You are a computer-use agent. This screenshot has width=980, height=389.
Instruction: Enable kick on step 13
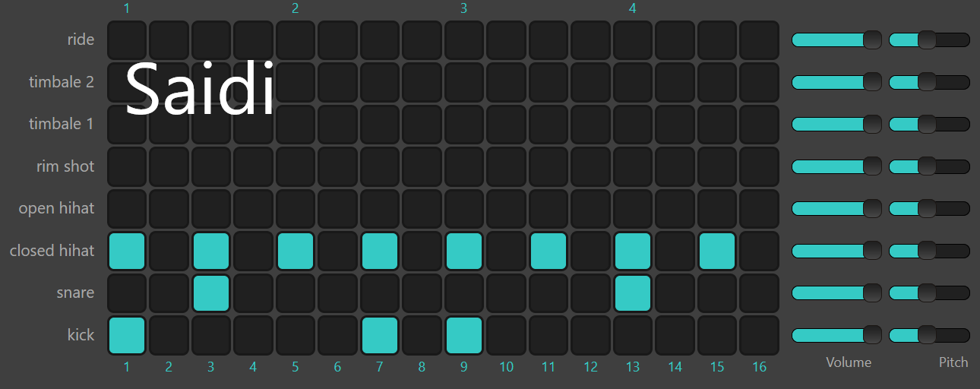point(632,335)
